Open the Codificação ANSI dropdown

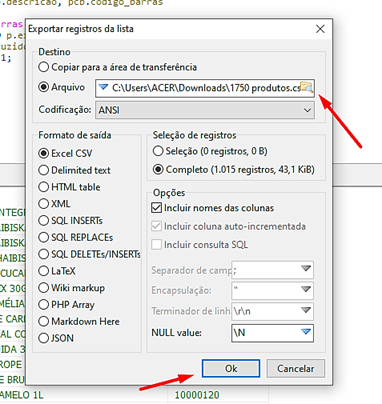coord(205,110)
